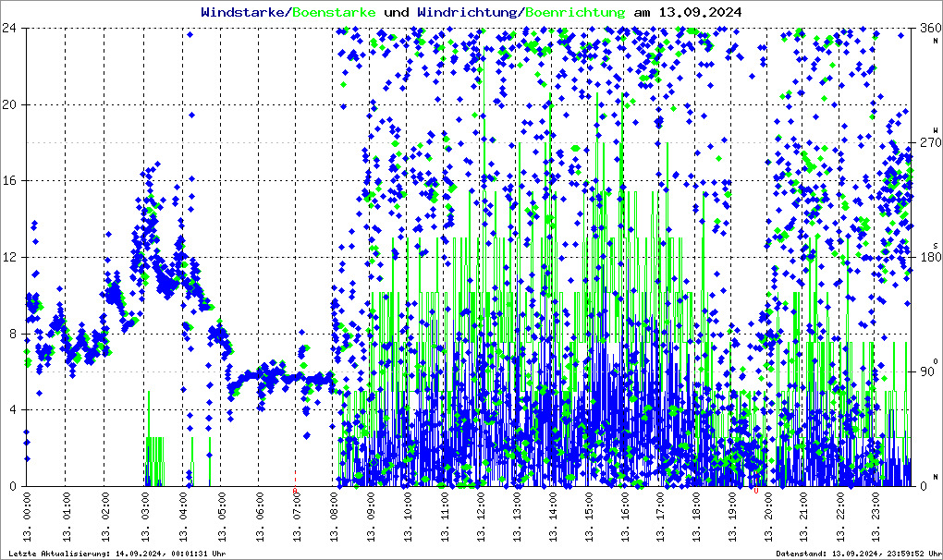Click the time label '13. 19:00'
This screenshot has height=560, width=943.
733,517
